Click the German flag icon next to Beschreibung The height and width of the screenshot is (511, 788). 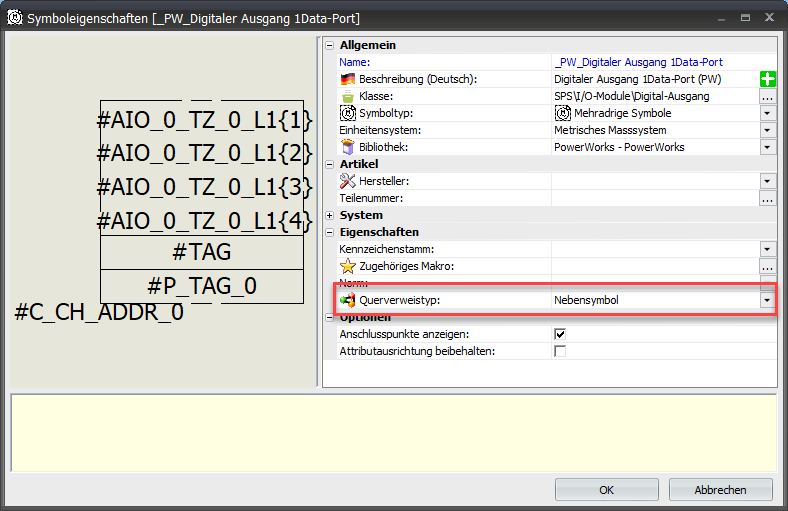point(348,79)
